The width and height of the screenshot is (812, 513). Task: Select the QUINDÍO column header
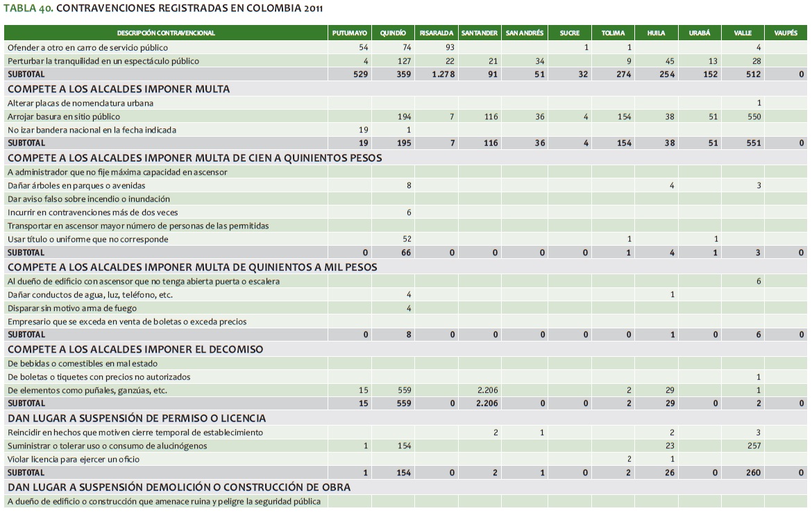pos(393,33)
